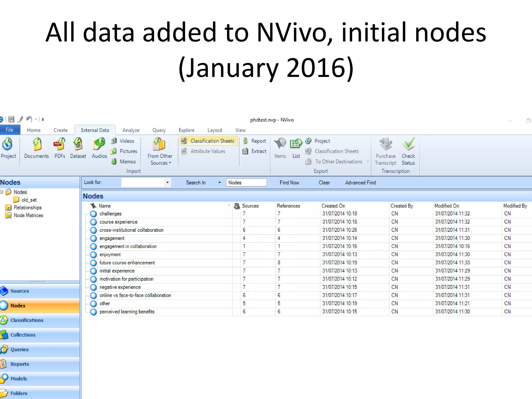The width and height of the screenshot is (532, 399).
Task: Click the Report icon in ribbon
Action: [x=255, y=141]
